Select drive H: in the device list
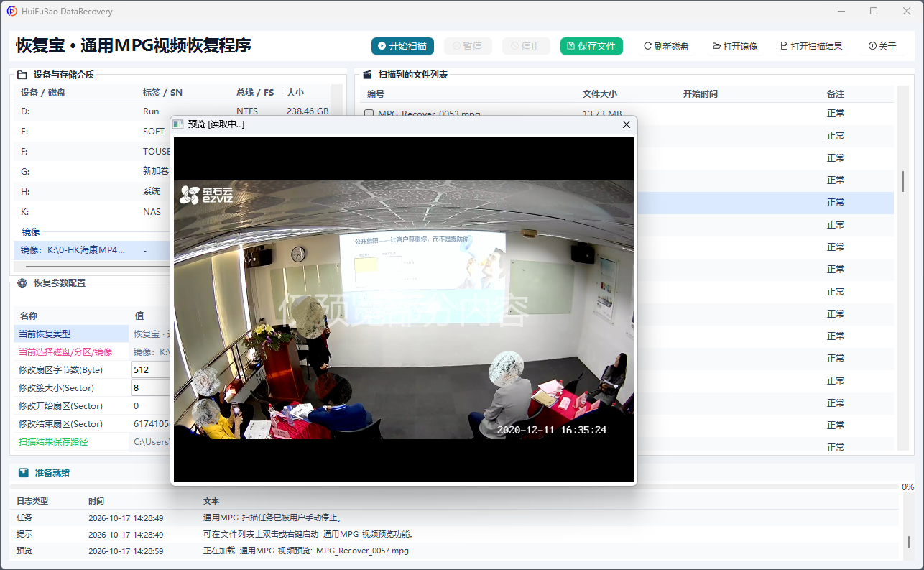 tap(92, 192)
